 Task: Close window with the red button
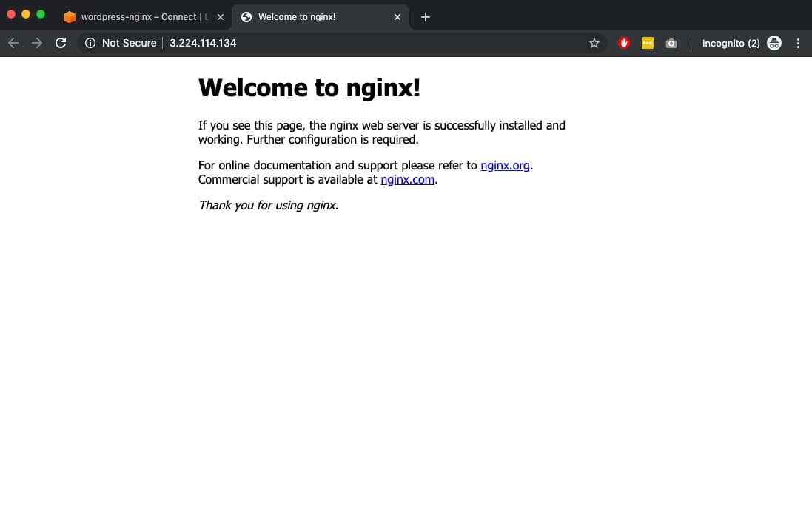coord(11,15)
